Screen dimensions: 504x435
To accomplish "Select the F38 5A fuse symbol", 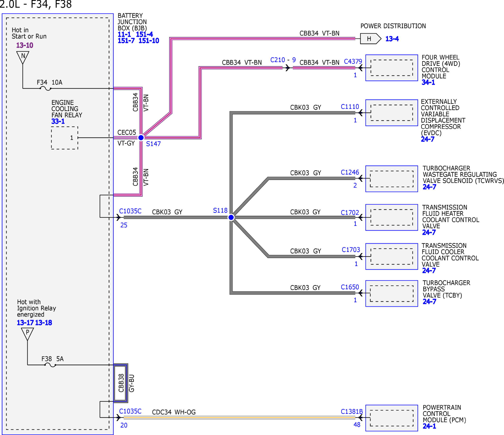I will pyautogui.click(x=50, y=365).
